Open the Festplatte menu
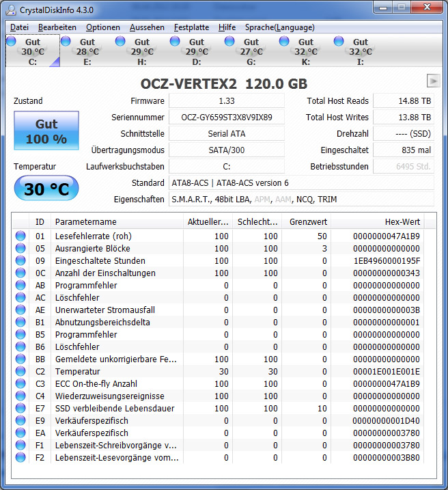This screenshot has width=448, height=490. 191,27
